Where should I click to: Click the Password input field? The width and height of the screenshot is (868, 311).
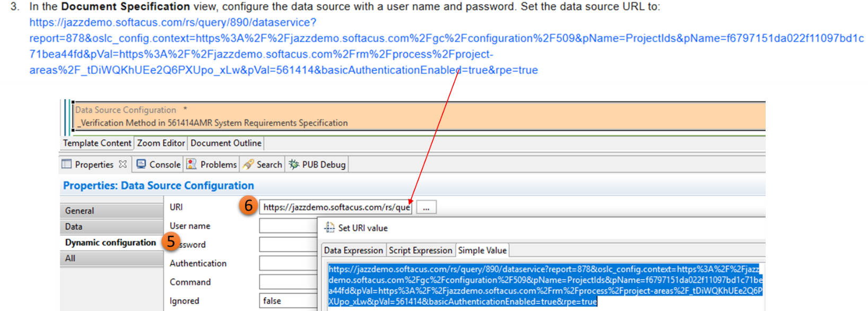pos(288,245)
